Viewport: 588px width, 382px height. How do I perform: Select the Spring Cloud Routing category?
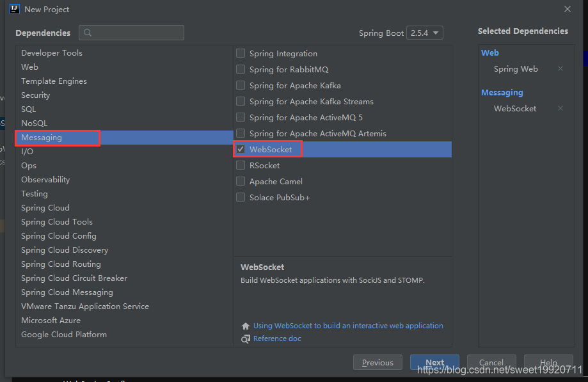point(125,264)
